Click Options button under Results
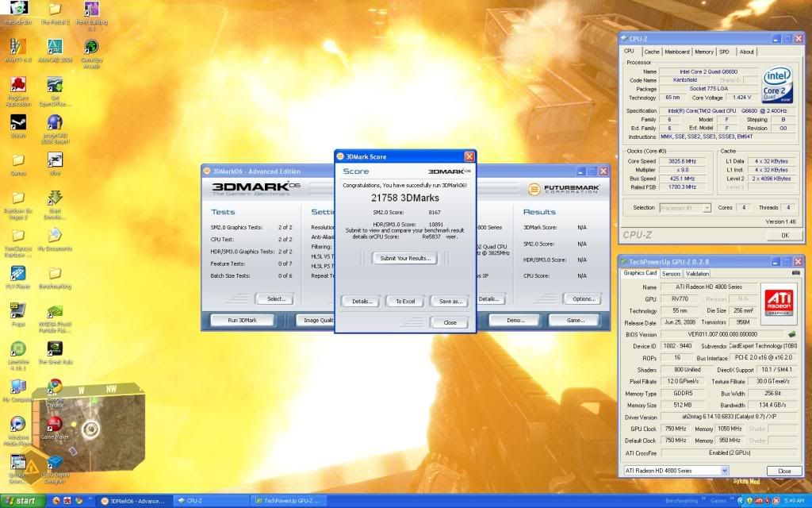The height and width of the screenshot is (508, 812). pos(583,299)
